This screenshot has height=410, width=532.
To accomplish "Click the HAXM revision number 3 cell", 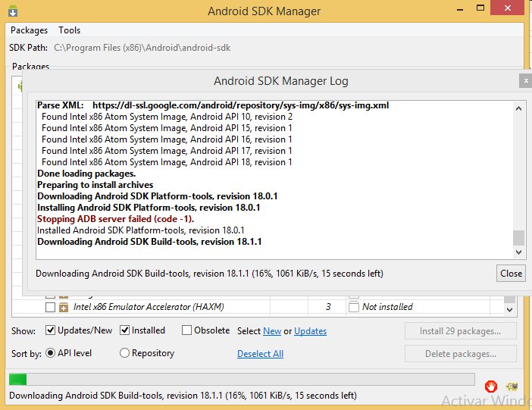I will [x=327, y=307].
